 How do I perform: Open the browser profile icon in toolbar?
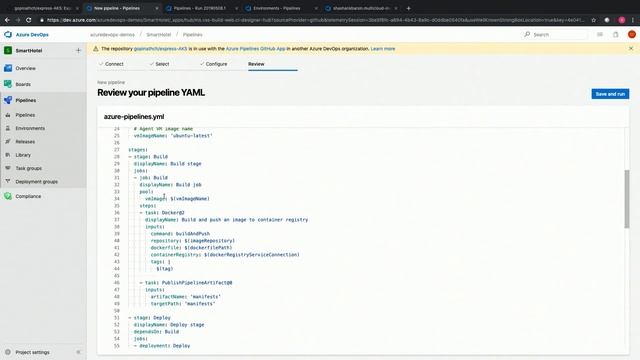click(622, 20)
